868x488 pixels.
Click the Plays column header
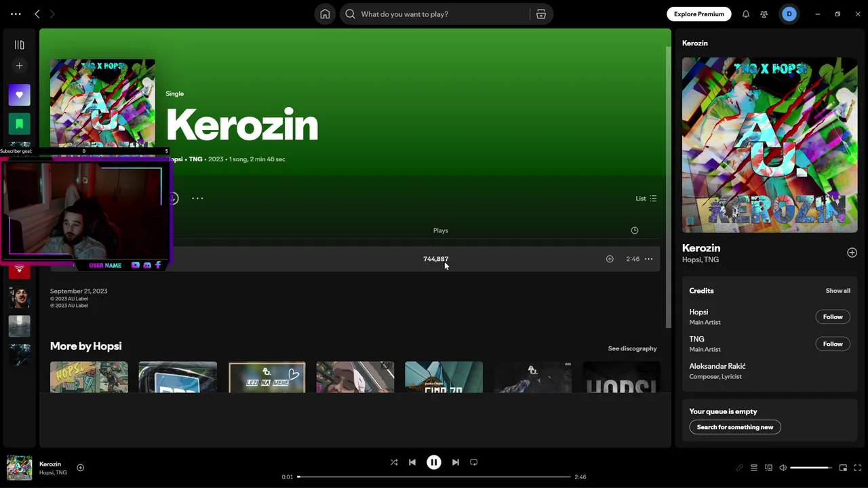click(x=441, y=230)
